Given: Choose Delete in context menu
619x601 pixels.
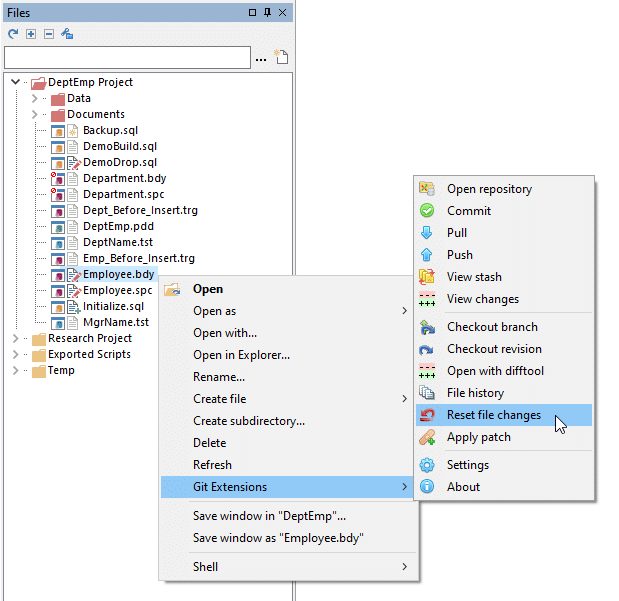Looking at the screenshot, I should (289, 443).
